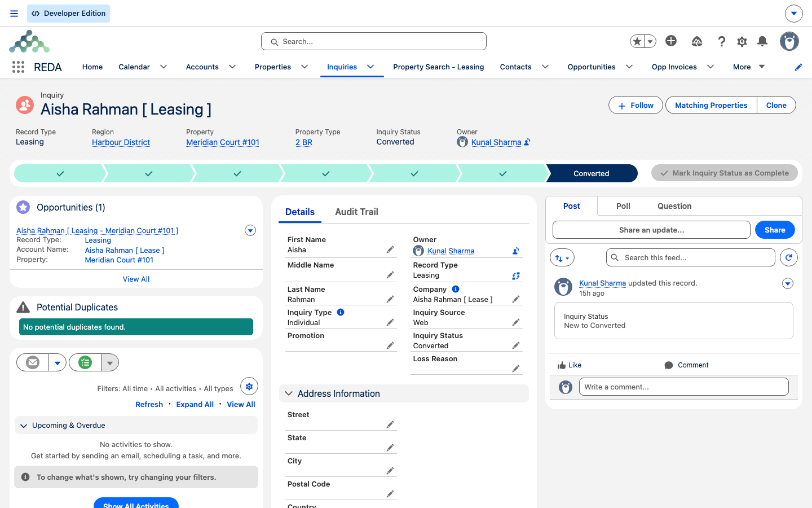Click the email activity icon

click(x=33, y=362)
